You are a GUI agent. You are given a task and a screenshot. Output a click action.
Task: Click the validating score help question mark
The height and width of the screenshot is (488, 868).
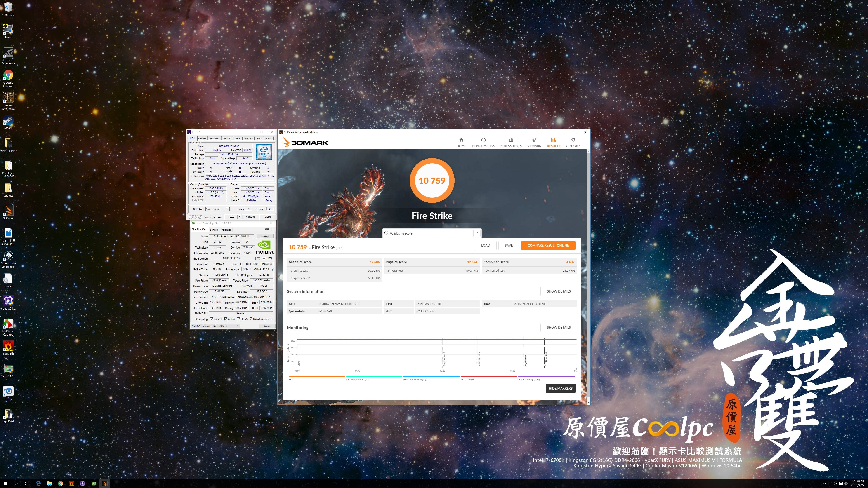[x=477, y=233]
